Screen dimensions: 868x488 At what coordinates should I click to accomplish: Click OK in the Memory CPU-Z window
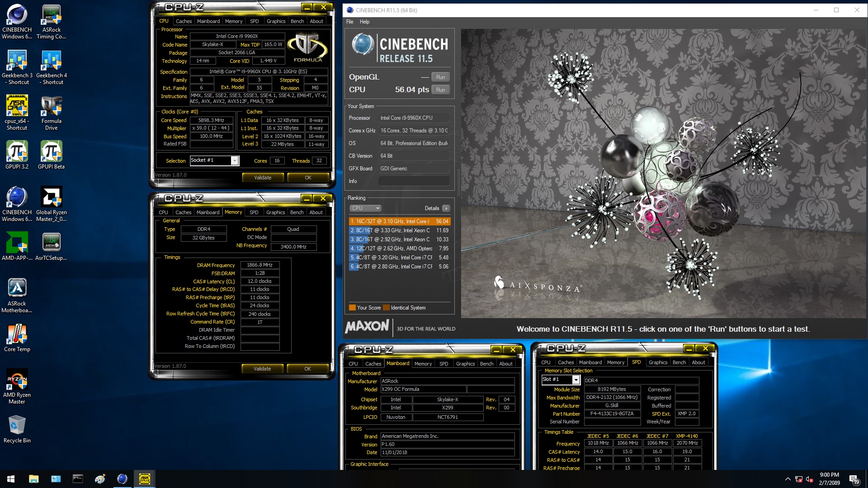(x=307, y=369)
